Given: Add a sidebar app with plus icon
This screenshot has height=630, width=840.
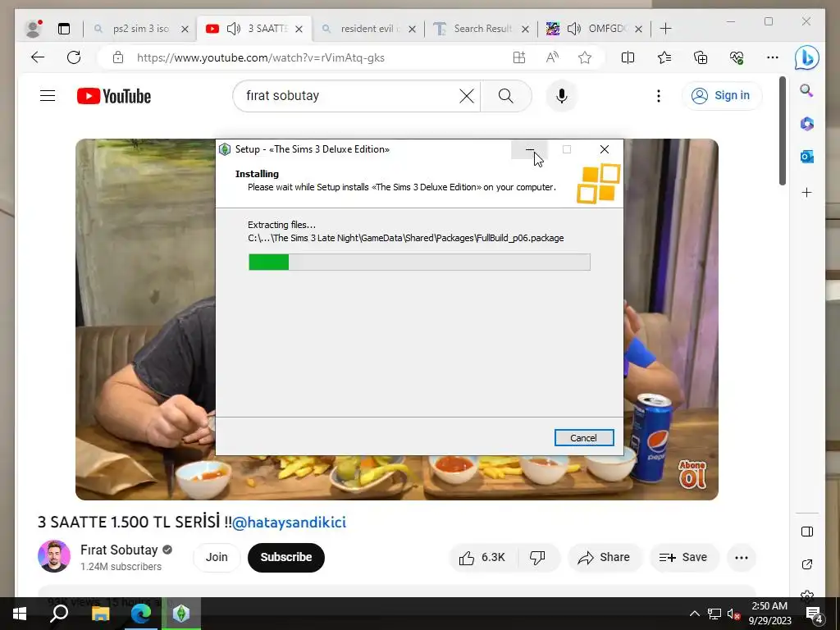Looking at the screenshot, I should point(807,192).
